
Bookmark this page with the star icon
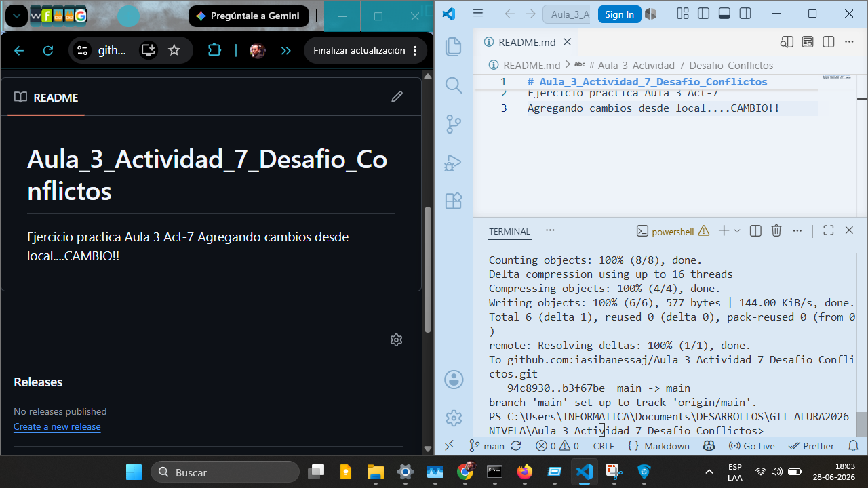click(x=174, y=50)
